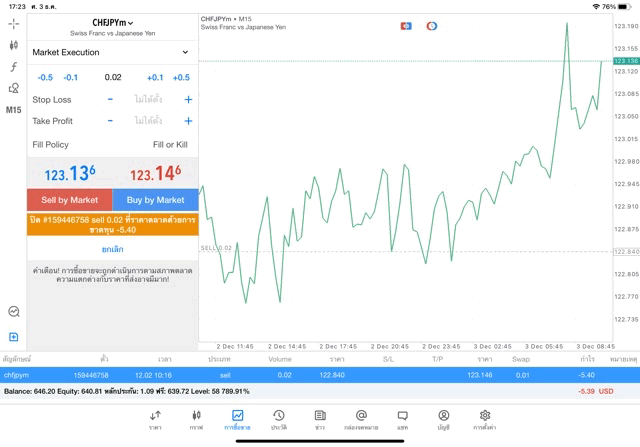This screenshot has width=640, height=447.
Task: Change the Fill or Kill fill policy
Action: tap(170, 145)
